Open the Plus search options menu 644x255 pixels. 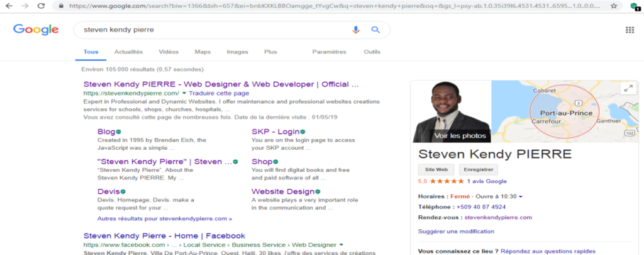pos(270,52)
